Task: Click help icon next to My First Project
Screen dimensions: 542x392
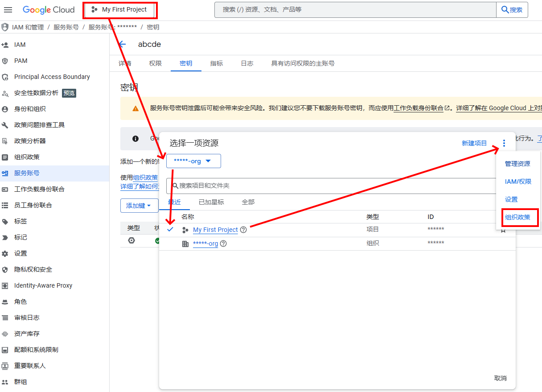Action: click(243, 230)
